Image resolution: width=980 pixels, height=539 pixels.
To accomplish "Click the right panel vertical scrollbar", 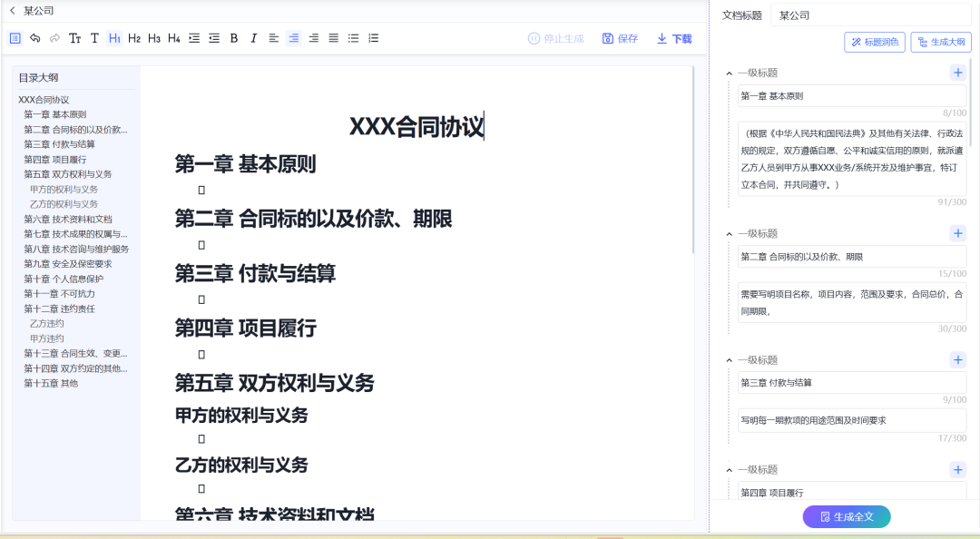I will point(973,100).
